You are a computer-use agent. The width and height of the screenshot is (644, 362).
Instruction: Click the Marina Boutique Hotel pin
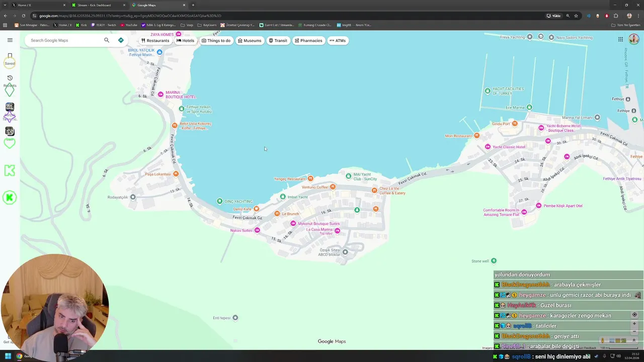(x=160, y=94)
